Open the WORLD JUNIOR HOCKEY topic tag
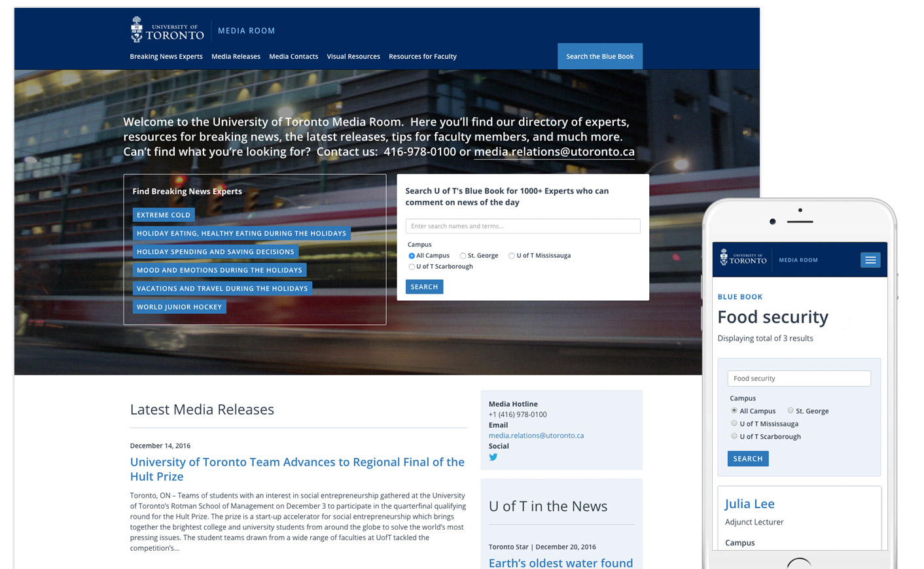This screenshot has width=924, height=569. tap(179, 307)
